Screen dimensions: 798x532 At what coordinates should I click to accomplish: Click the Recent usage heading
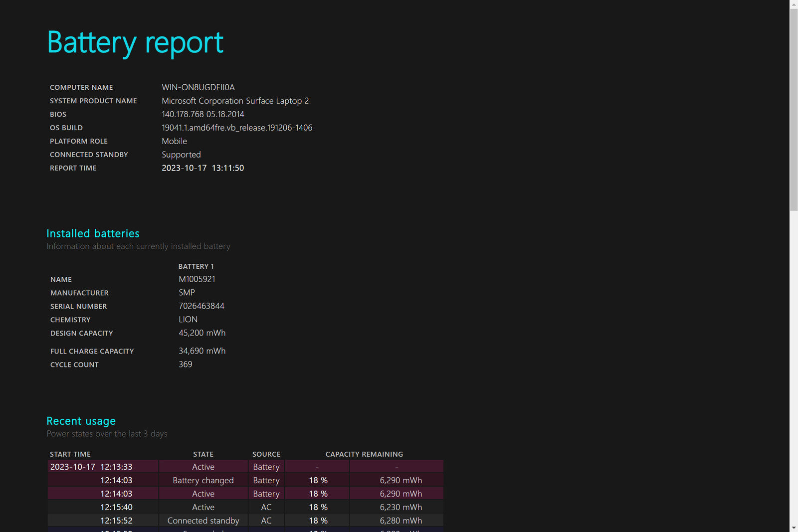point(81,421)
